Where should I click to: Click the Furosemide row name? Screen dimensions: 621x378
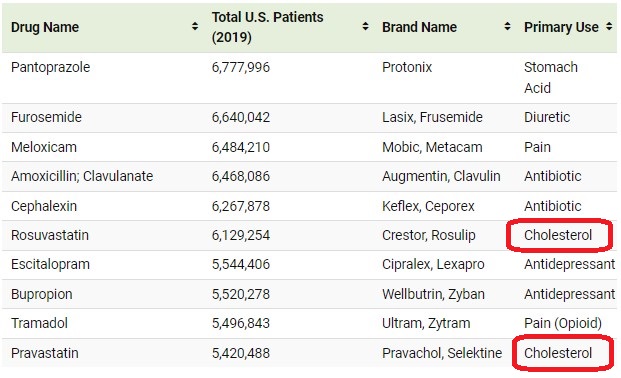[46, 117]
